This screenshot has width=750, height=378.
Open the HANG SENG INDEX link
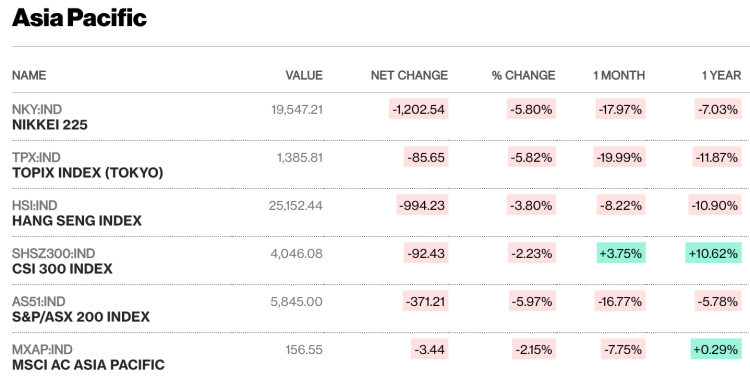(x=77, y=221)
